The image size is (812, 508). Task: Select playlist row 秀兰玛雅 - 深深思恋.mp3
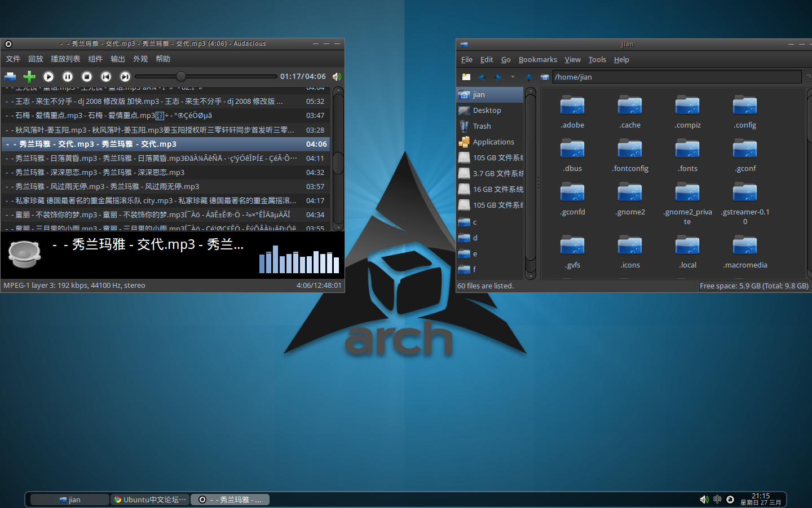[166, 173]
